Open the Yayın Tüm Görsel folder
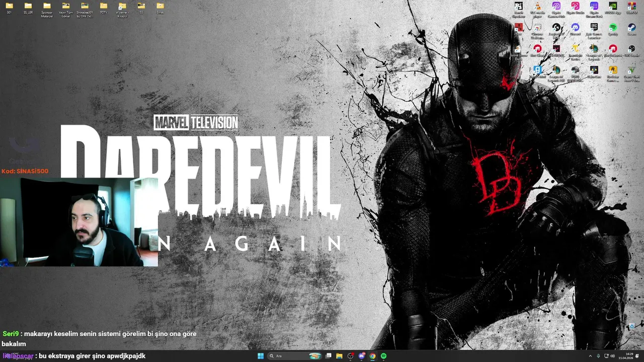644x362 pixels. [x=66, y=10]
